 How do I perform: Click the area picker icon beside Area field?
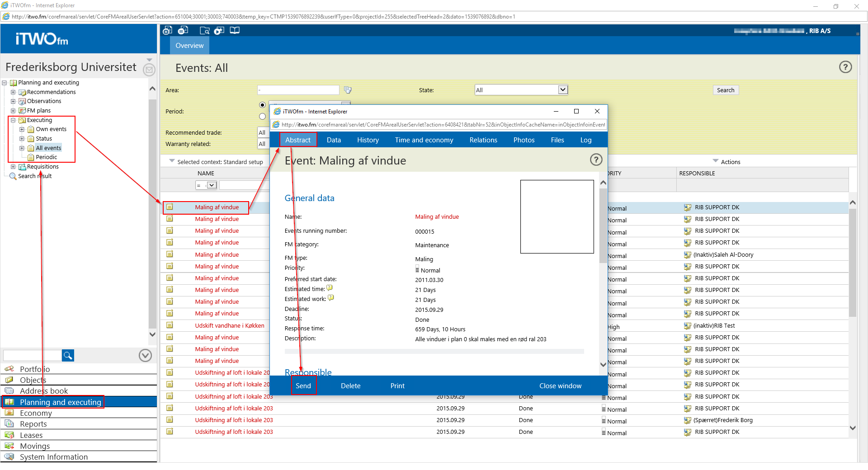[347, 90]
